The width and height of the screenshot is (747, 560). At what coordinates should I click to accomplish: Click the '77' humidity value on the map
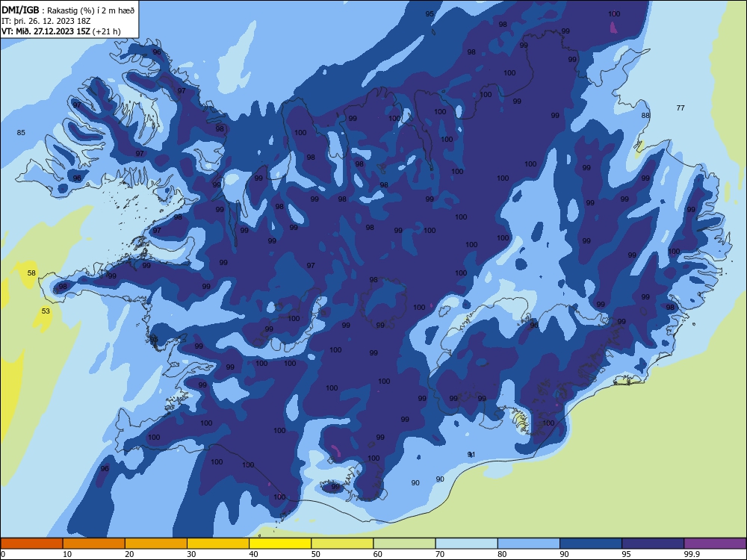click(681, 108)
